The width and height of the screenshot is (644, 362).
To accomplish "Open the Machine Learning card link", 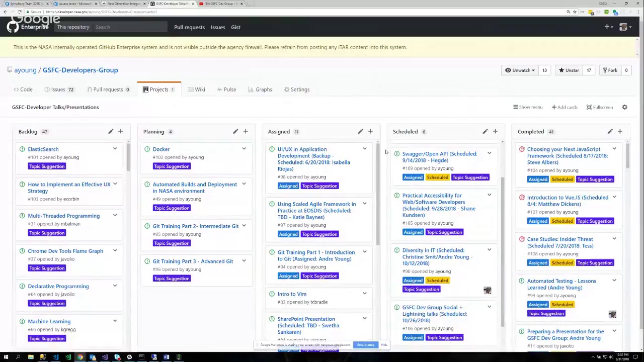I will (x=49, y=321).
